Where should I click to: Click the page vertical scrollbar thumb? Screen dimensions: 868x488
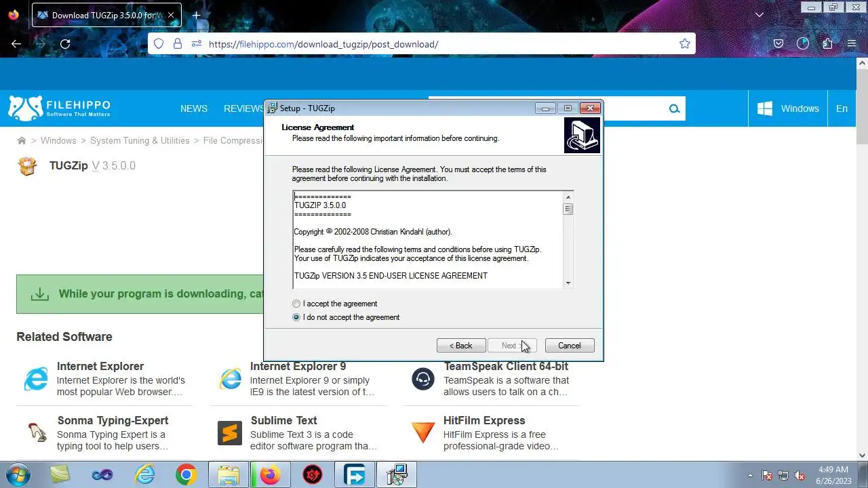863,106
